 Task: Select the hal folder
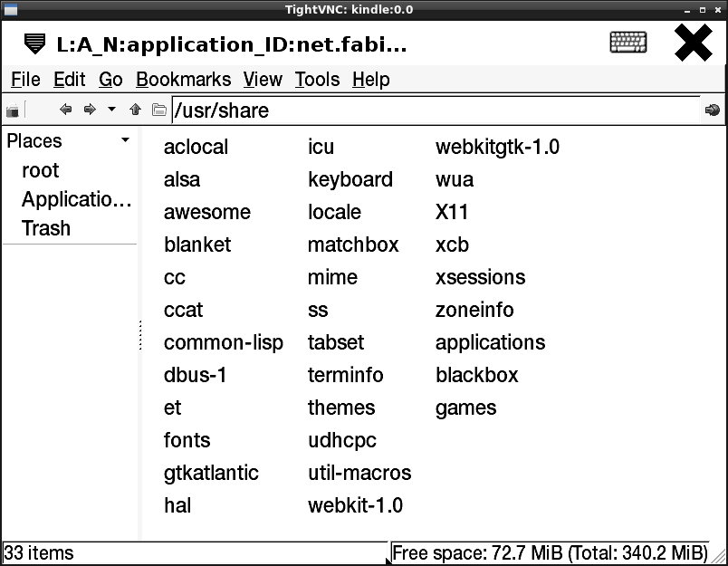pyautogui.click(x=177, y=505)
